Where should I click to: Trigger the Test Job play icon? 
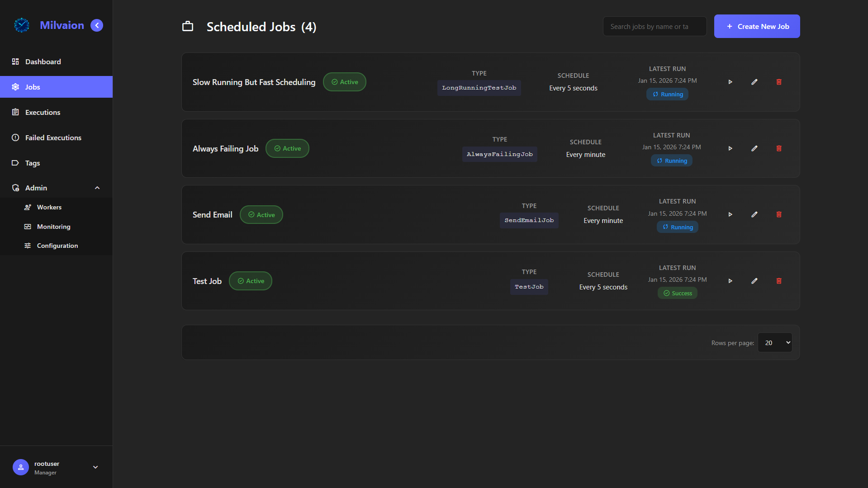730,281
